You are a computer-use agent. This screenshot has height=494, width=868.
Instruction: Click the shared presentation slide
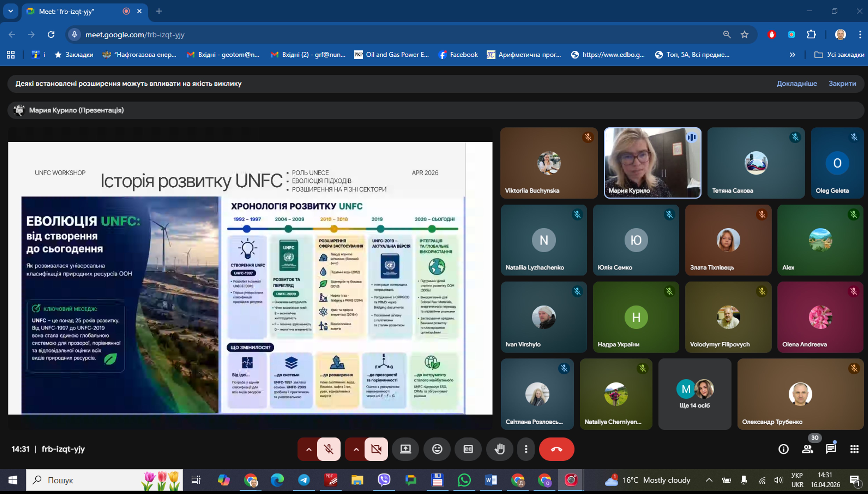[250, 278]
